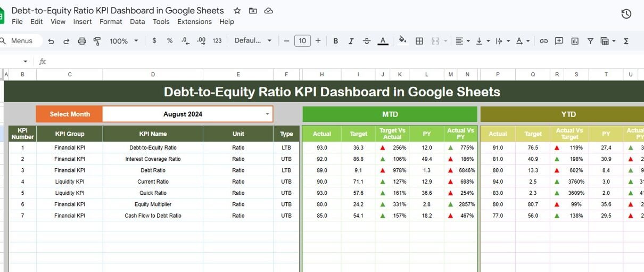
Task: Toggle bold formatting
Action: click(335, 41)
